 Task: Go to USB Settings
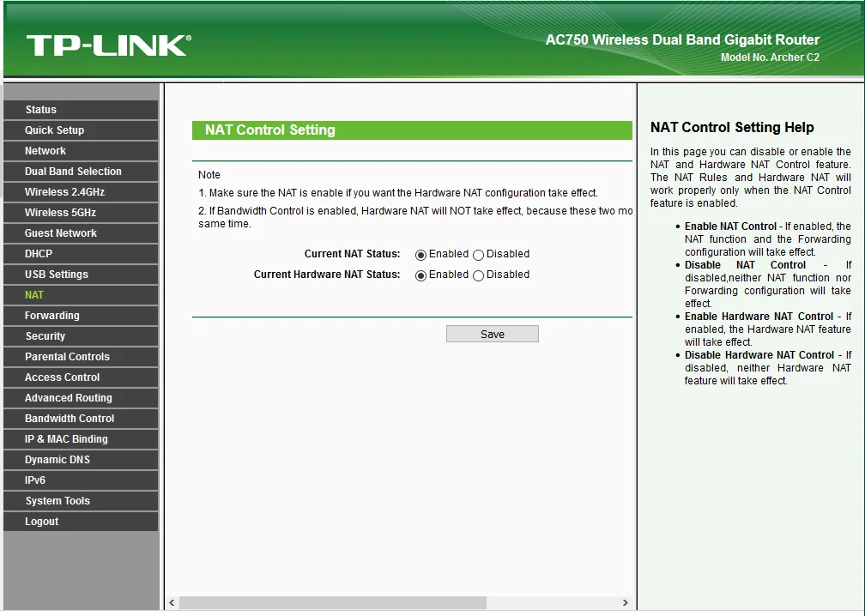(81, 274)
